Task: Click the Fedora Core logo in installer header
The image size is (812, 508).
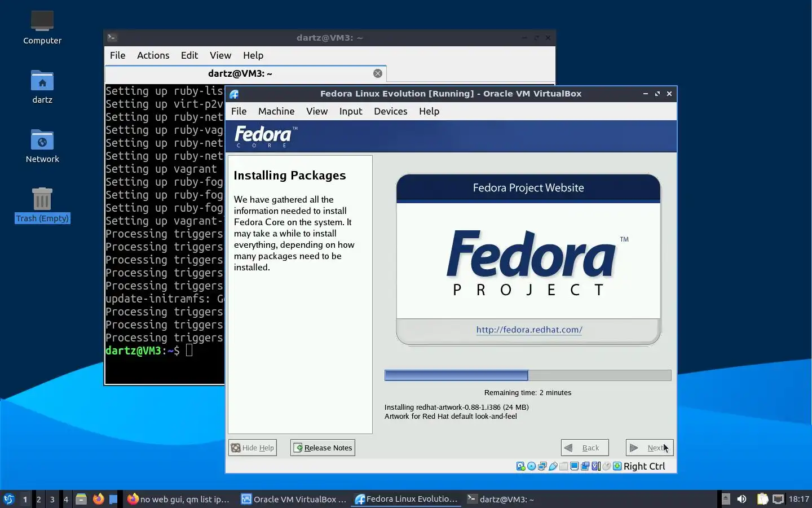Action: (x=266, y=137)
